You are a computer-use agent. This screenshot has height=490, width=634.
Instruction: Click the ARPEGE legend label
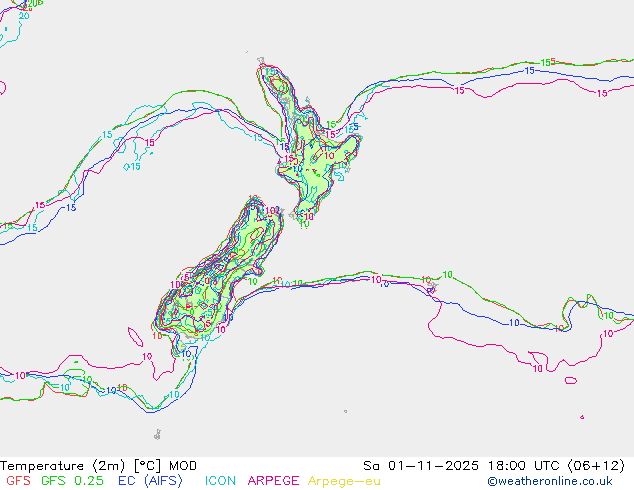273,481
